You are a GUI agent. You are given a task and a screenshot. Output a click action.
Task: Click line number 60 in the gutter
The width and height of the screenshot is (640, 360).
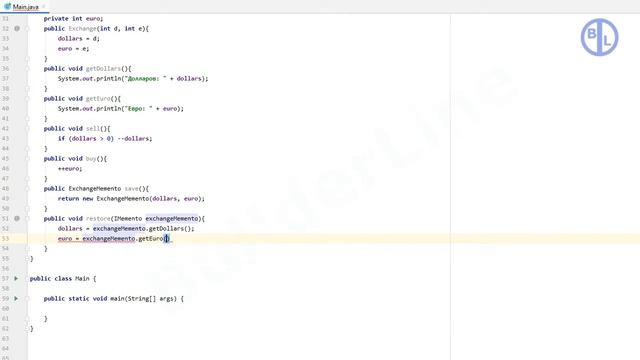click(x=5, y=309)
